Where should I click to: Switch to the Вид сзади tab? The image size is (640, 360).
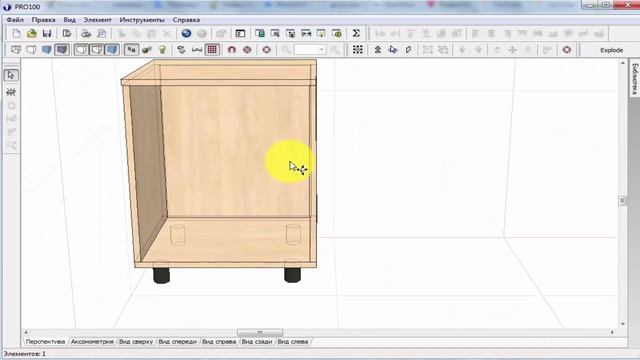pos(257,342)
